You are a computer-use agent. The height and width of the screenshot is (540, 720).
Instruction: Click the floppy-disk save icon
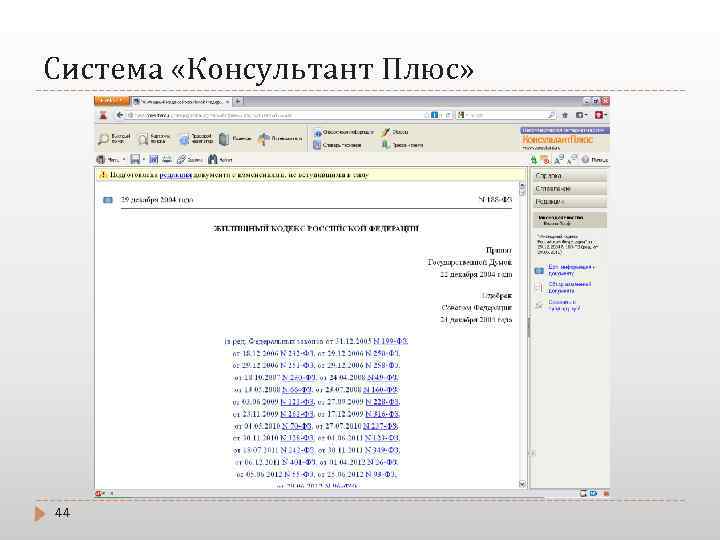tap(135, 159)
